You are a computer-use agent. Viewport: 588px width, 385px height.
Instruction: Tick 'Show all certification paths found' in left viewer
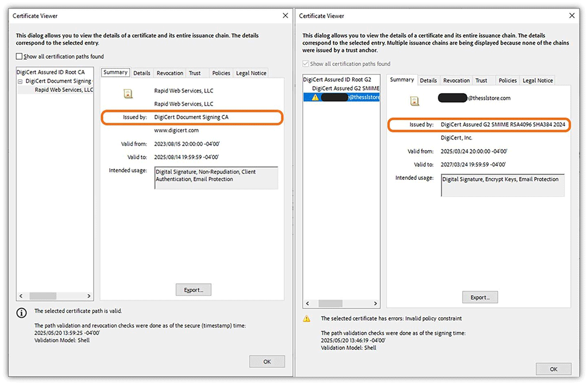[19, 56]
